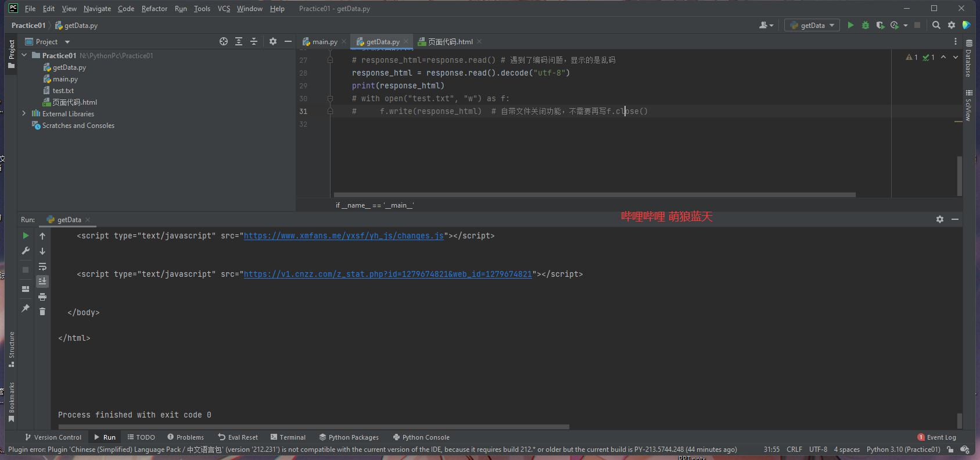980x460 pixels.
Task: Rerun getData in Run panel
Action: point(26,236)
